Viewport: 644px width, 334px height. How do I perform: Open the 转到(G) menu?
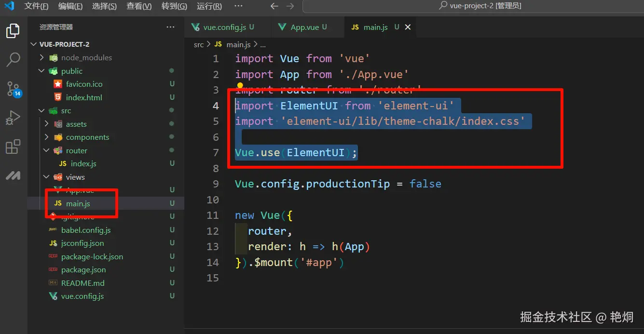coord(174,6)
